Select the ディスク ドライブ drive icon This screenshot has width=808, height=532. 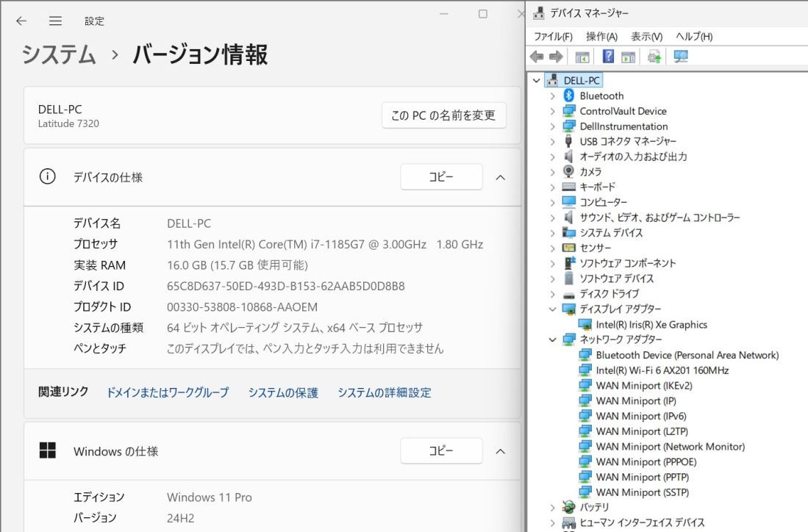(x=569, y=295)
